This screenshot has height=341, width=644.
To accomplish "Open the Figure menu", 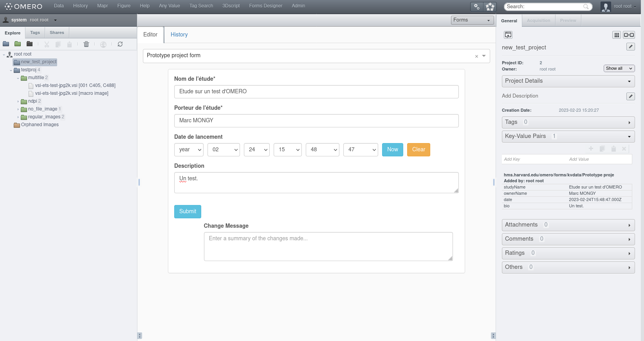I will 124,6.
